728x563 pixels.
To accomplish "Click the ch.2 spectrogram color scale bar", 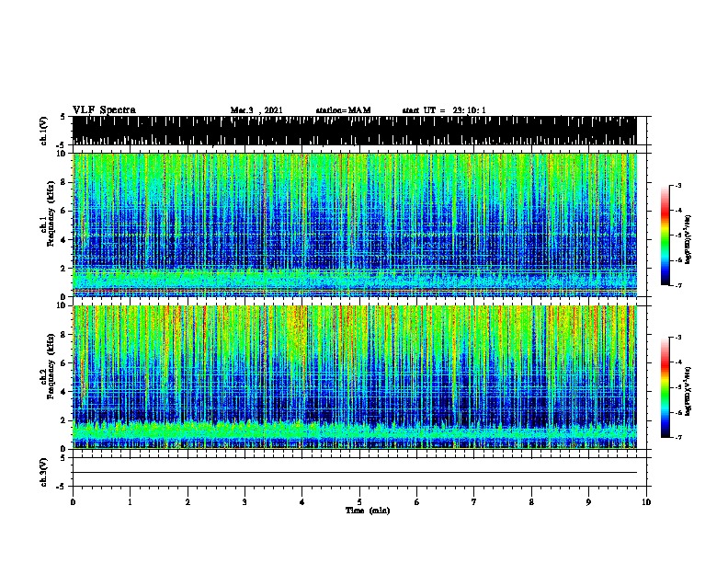I will (665, 387).
